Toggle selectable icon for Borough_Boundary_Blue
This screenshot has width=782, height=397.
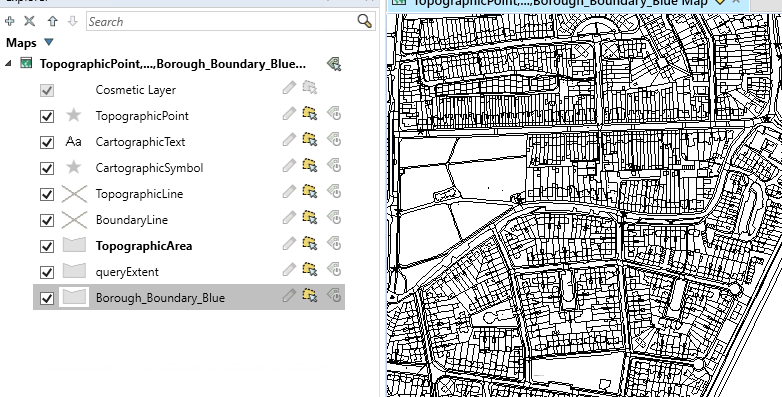coord(310,295)
